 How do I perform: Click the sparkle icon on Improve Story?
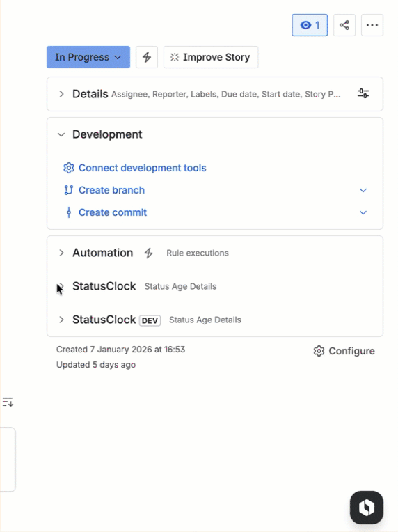click(x=175, y=57)
